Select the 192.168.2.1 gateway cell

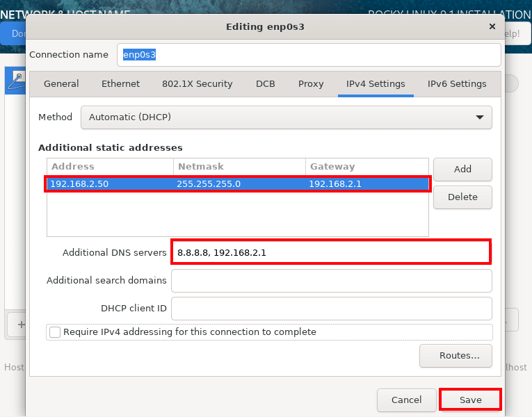click(335, 184)
